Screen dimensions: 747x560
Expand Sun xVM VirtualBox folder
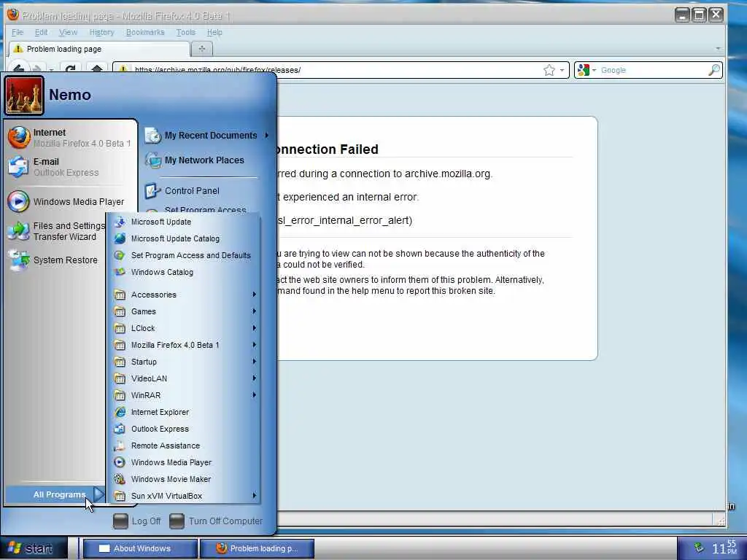(x=183, y=496)
